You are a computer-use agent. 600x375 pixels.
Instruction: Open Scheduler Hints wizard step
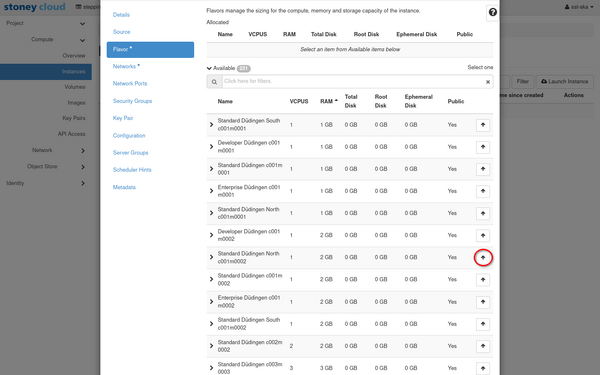click(x=132, y=170)
